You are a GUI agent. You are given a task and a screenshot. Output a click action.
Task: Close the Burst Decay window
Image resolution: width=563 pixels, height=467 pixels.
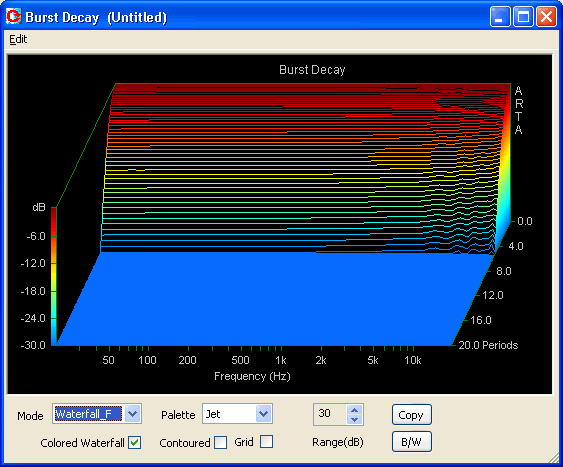[x=546, y=17]
